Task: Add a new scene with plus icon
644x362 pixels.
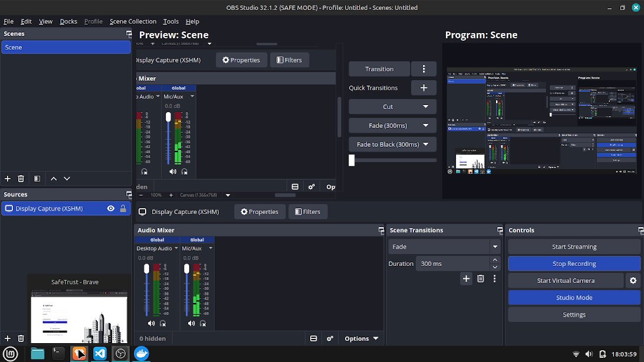Action: click(8, 179)
